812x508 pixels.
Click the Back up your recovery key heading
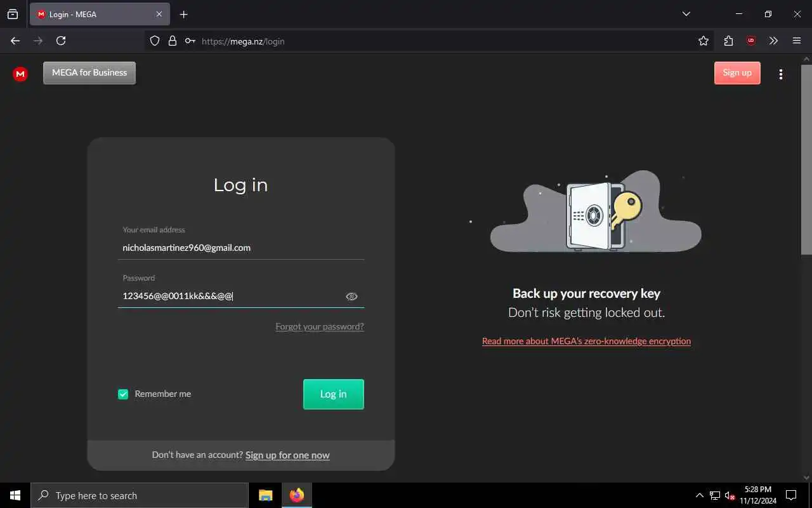coord(586,293)
